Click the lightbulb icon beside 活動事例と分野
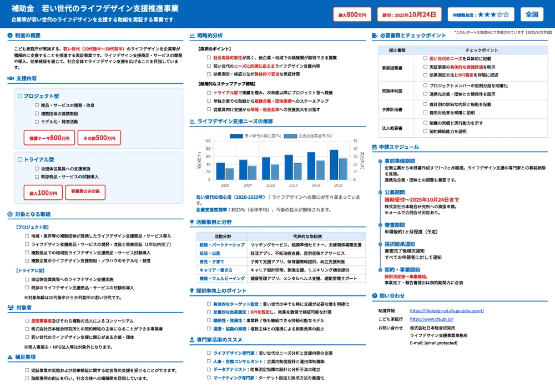The height and width of the screenshot is (392, 555). [x=192, y=222]
